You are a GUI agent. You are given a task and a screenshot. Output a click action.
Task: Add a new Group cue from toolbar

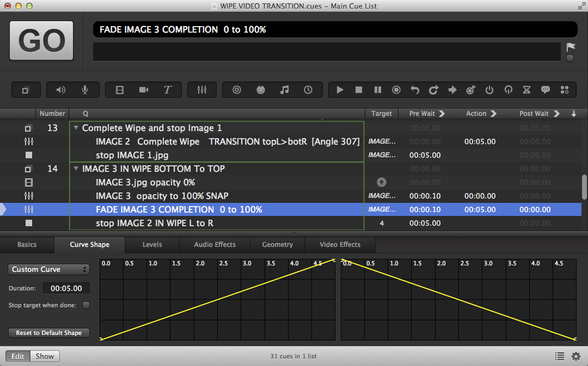pos(25,90)
